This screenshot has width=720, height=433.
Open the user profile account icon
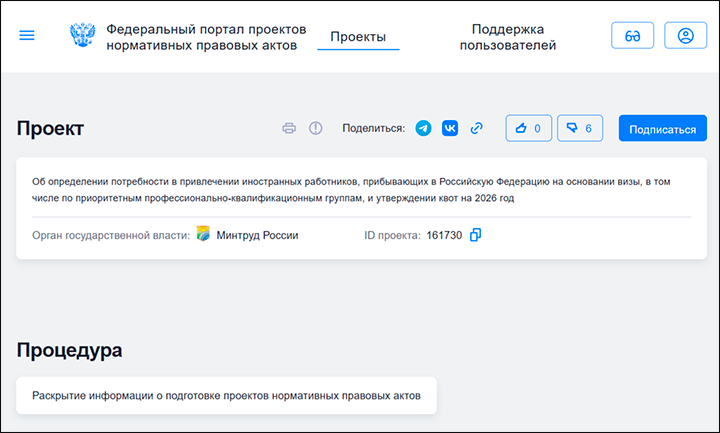pos(685,36)
